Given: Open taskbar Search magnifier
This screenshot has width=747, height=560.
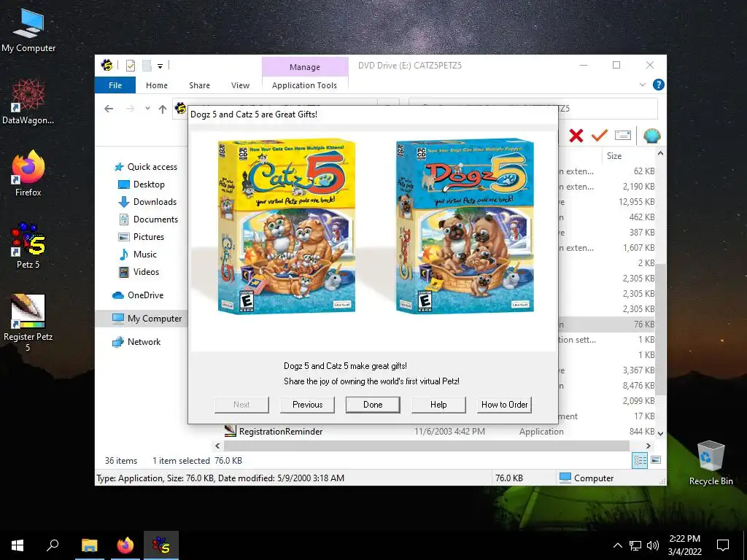Looking at the screenshot, I should point(53,545).
